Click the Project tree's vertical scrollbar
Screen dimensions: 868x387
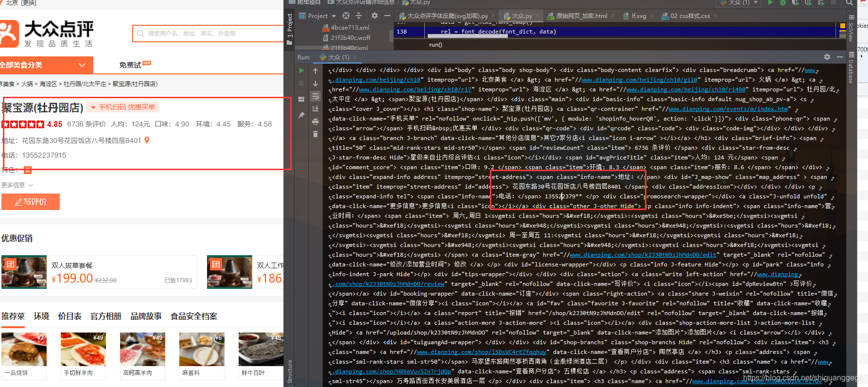click(x=391, y=36)
